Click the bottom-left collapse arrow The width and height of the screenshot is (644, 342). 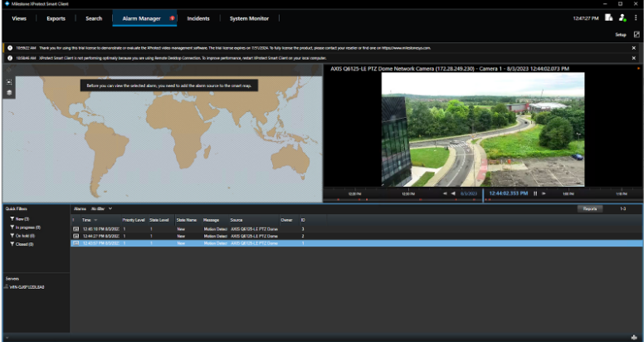tap(7, 338)
